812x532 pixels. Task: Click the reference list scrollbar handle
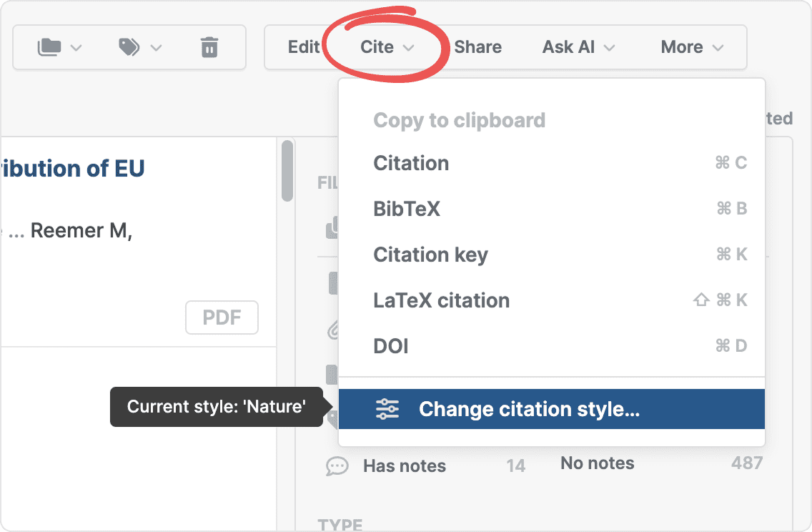(287, 171)
